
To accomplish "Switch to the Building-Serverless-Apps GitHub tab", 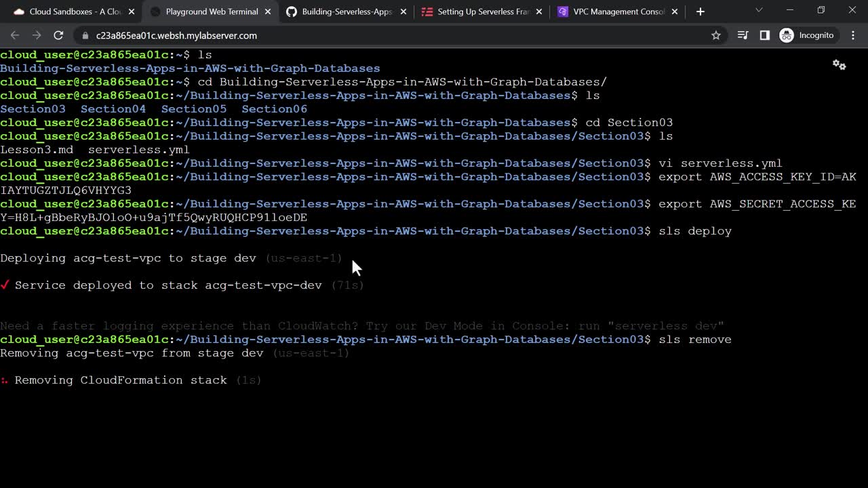I will [x=347, y=12].
